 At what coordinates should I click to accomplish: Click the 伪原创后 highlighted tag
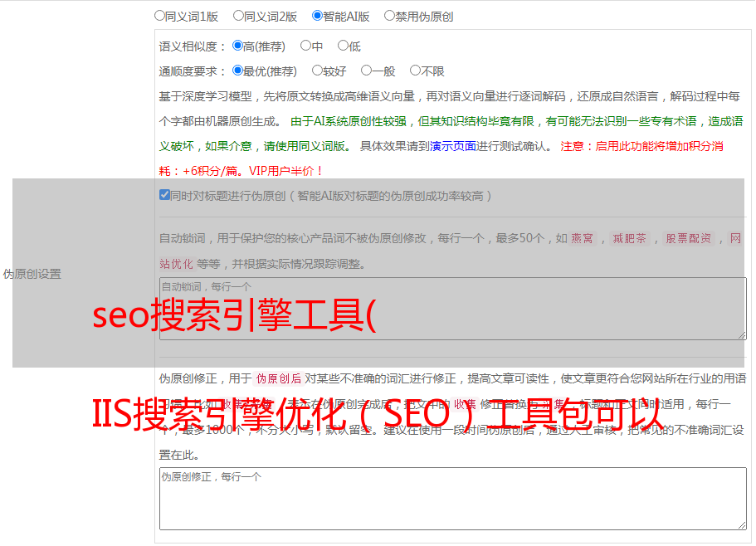click(278, 378)
